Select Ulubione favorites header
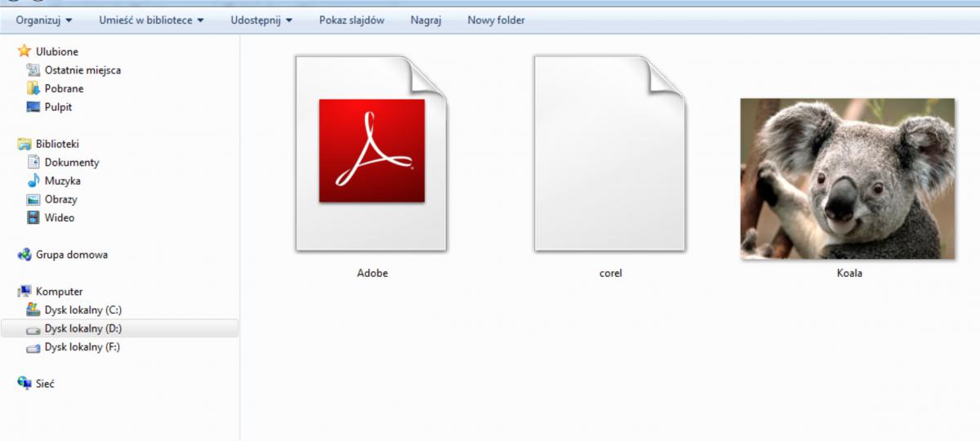The image size is (980, 441). coord(56,51)
